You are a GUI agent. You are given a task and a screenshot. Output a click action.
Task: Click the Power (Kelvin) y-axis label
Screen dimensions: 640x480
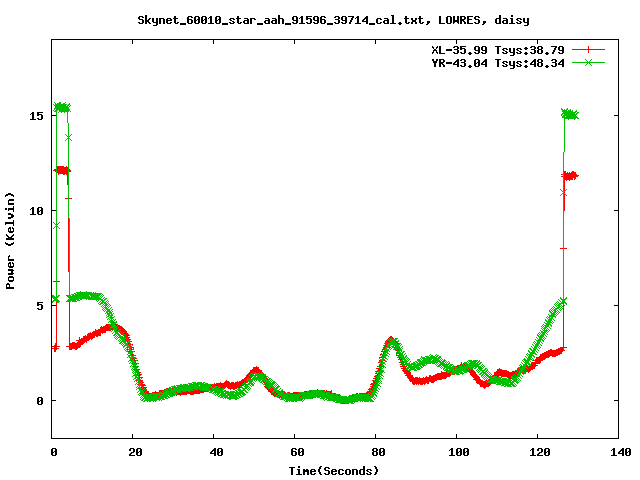10,241
